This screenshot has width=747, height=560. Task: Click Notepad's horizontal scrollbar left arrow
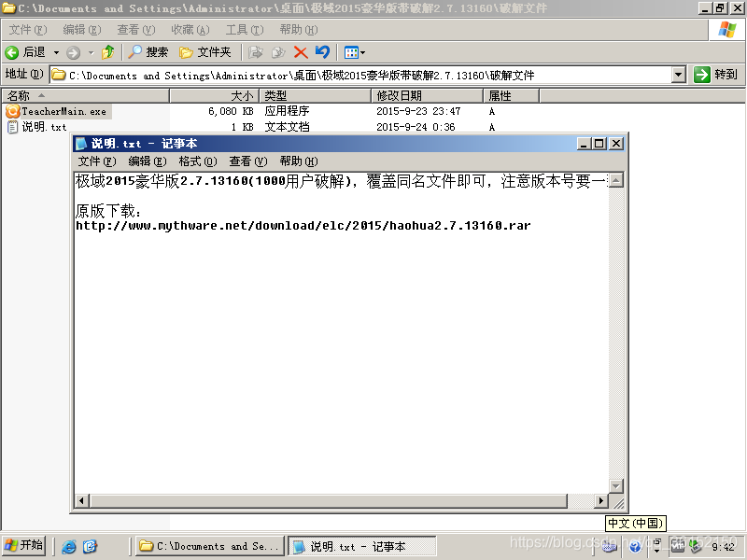click(x=81, y=500)
